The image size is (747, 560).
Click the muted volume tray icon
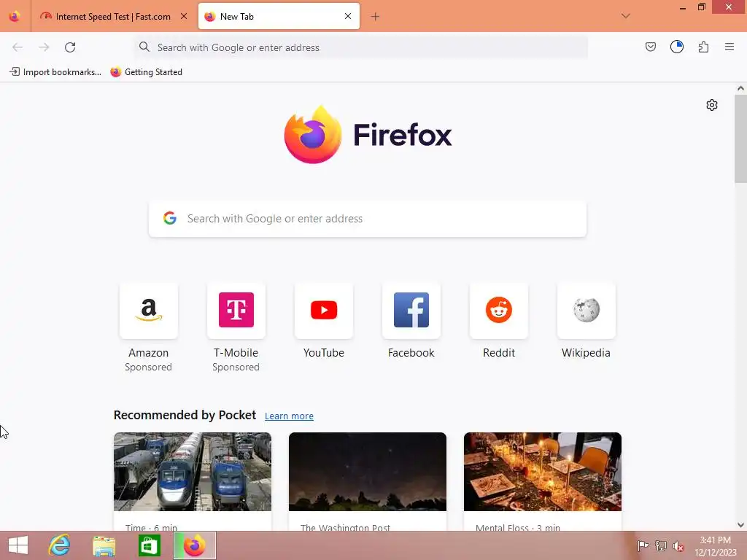point(678,546)
